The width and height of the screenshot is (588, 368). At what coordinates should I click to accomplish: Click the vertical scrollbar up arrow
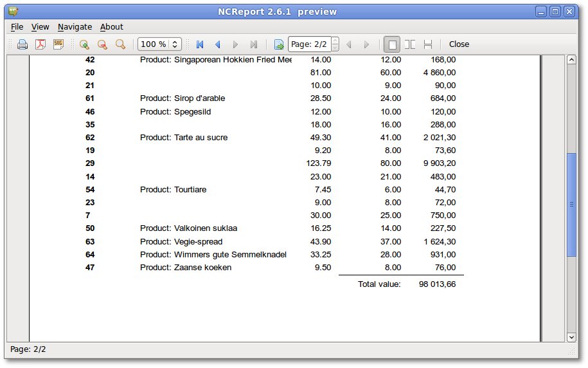(x=571, y=60)
